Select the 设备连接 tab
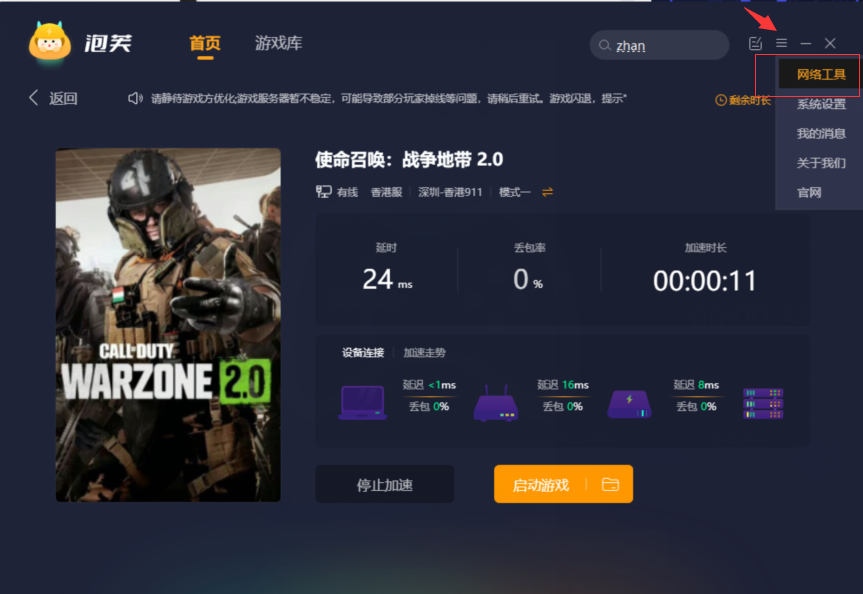 [x=363, y=352]
